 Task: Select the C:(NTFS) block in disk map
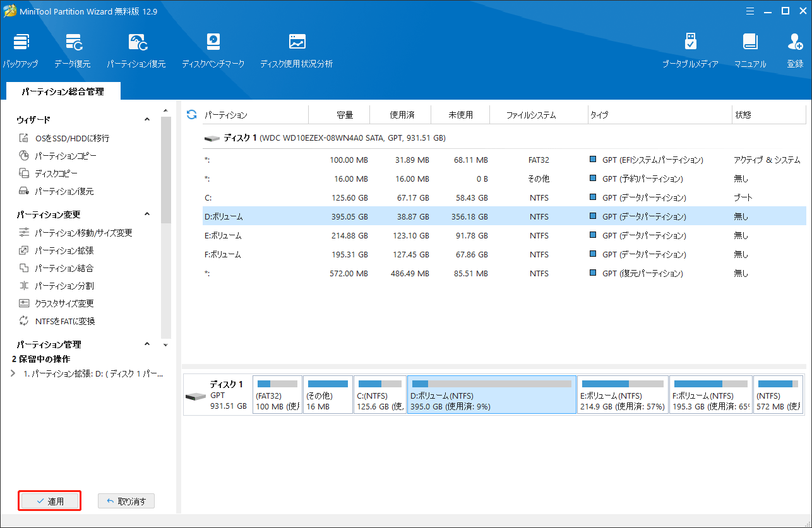tap(379, 395)
